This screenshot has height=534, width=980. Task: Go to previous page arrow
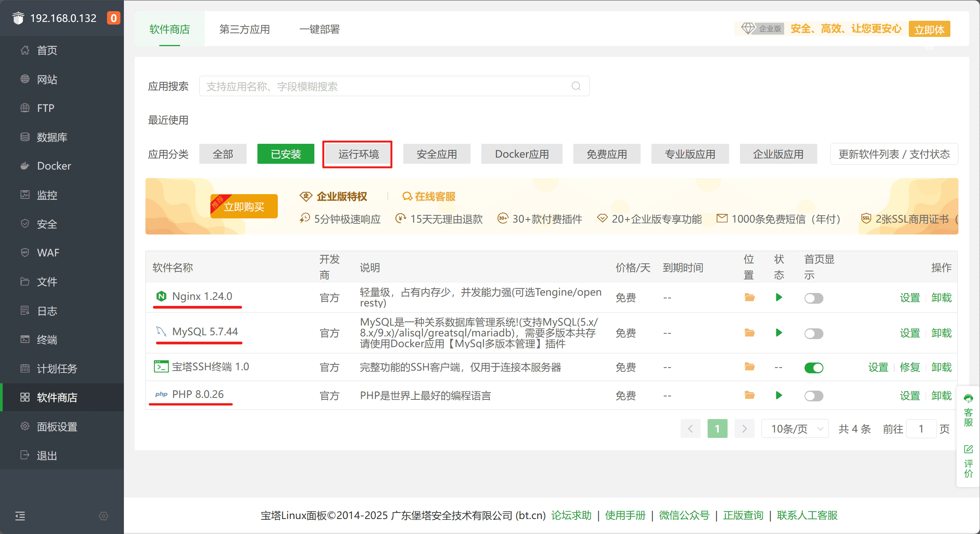(x=690, y=429)
